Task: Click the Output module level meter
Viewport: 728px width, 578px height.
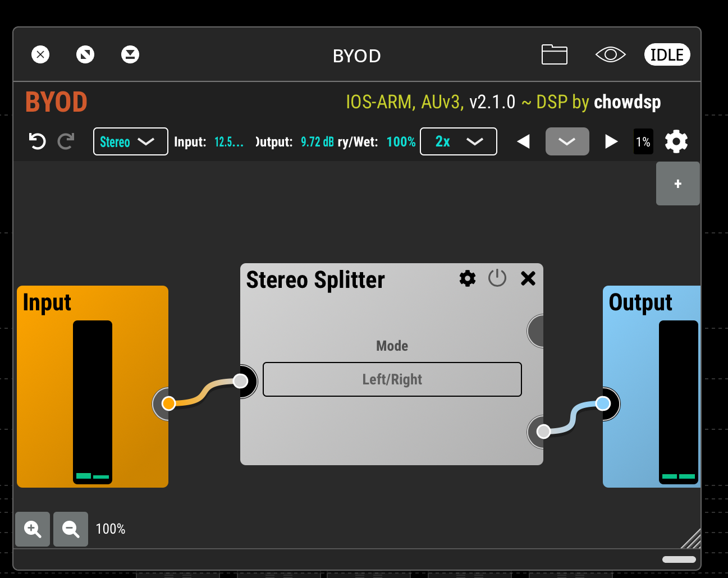Action: (x=679, y=402)
